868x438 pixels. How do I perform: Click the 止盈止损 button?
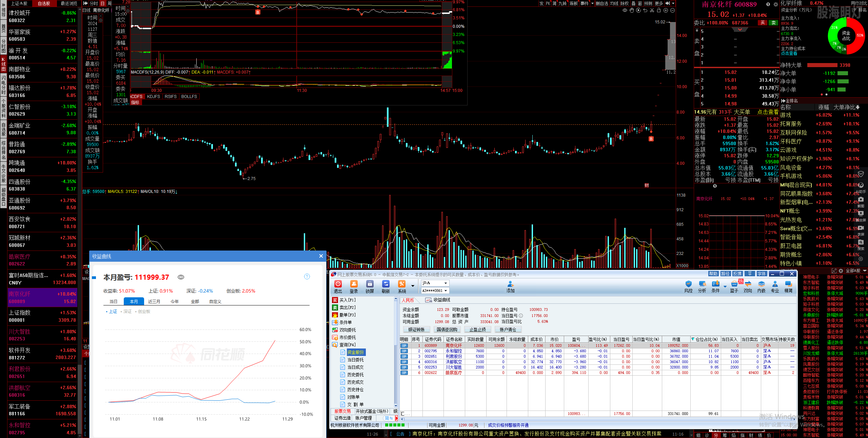[477, 330]
